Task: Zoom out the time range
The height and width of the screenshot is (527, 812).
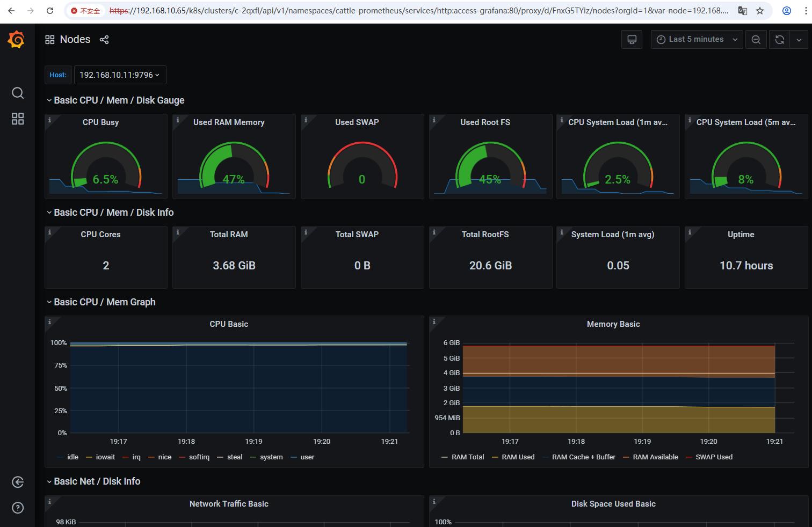Action: tap(756, 39)
